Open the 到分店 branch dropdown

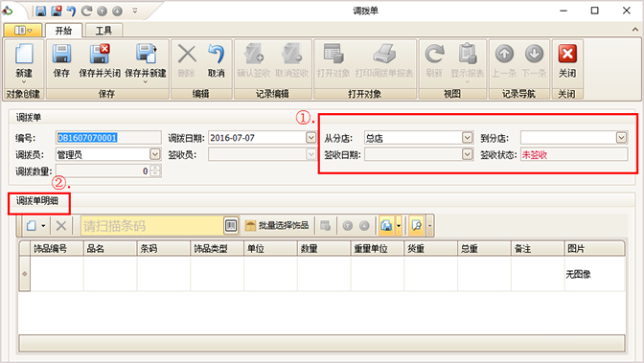[621, 138]
